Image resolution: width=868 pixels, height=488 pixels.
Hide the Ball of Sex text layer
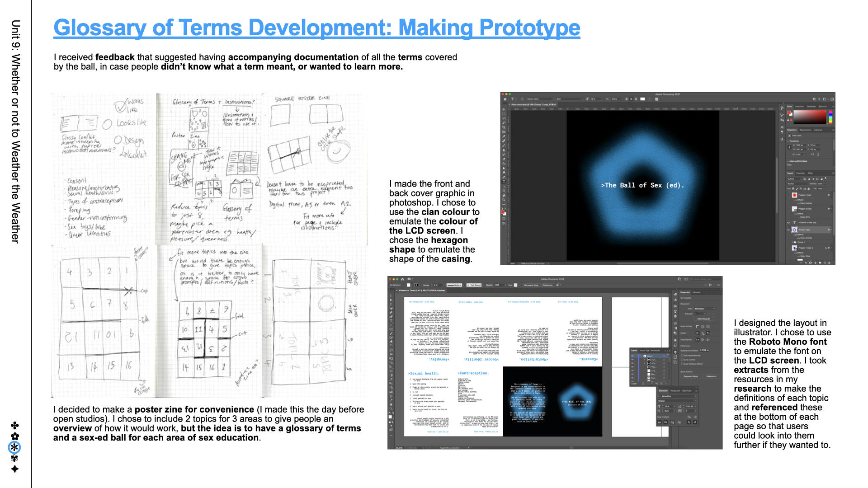point(788,223)
